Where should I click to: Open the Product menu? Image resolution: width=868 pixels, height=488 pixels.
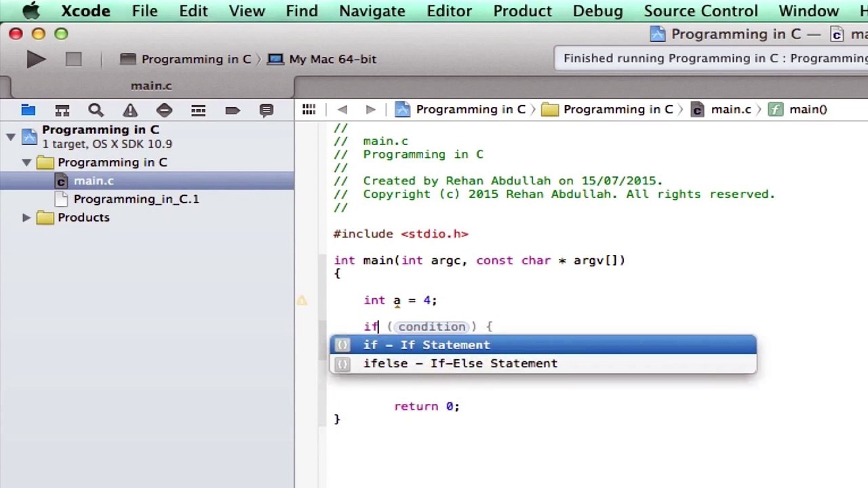522,11
